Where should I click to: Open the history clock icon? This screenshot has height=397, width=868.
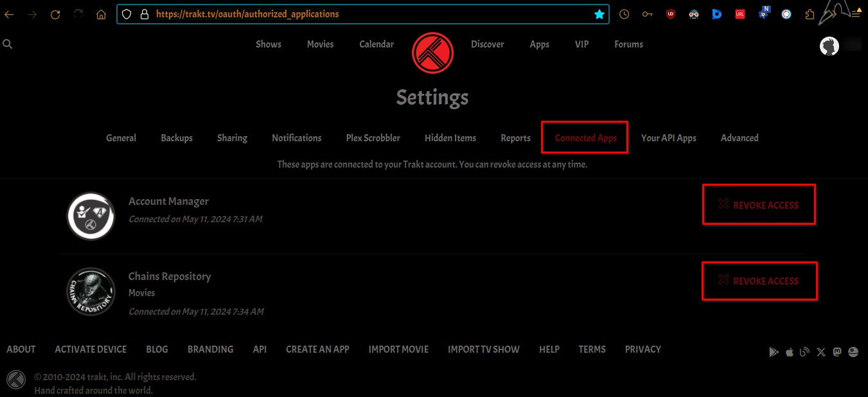(x=624, y=14)
